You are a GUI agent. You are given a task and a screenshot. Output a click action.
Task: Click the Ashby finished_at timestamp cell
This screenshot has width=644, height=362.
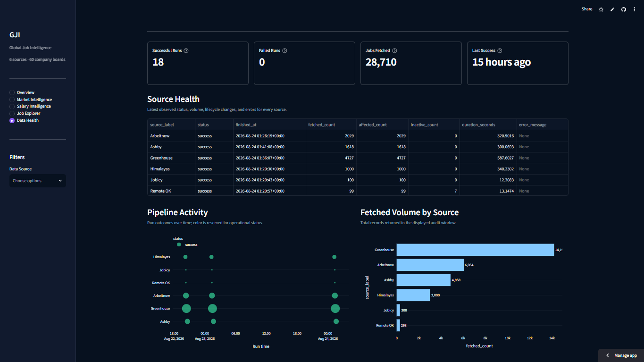[269, 147]
